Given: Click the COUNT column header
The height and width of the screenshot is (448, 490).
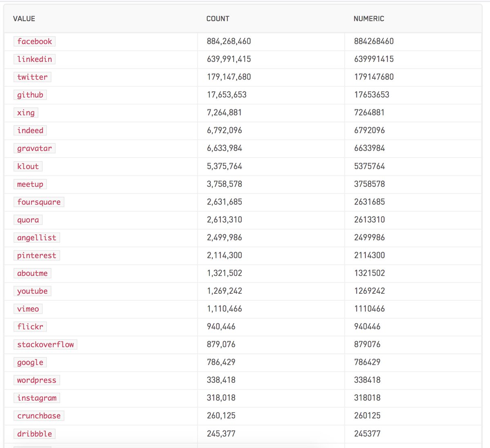Looking at the screenshot, I should coord(218,19).
